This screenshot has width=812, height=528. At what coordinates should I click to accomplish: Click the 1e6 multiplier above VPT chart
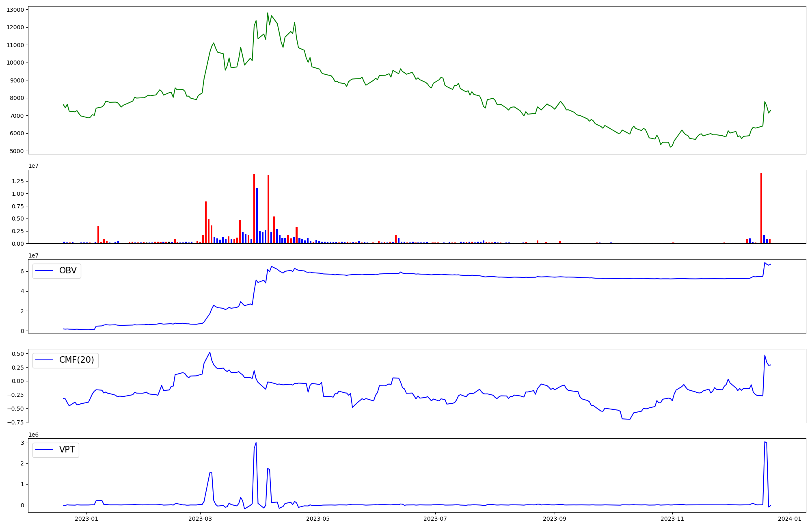point(33,435)
